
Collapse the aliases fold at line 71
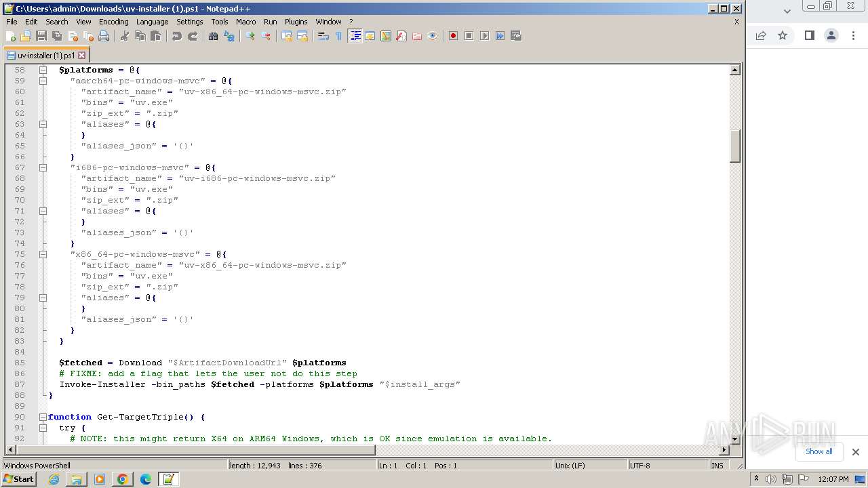tap(43, 211)
